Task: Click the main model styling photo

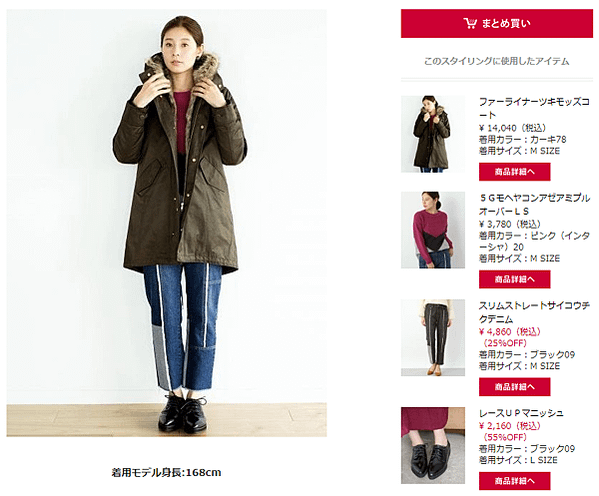Action: click(x=167, y=223)
